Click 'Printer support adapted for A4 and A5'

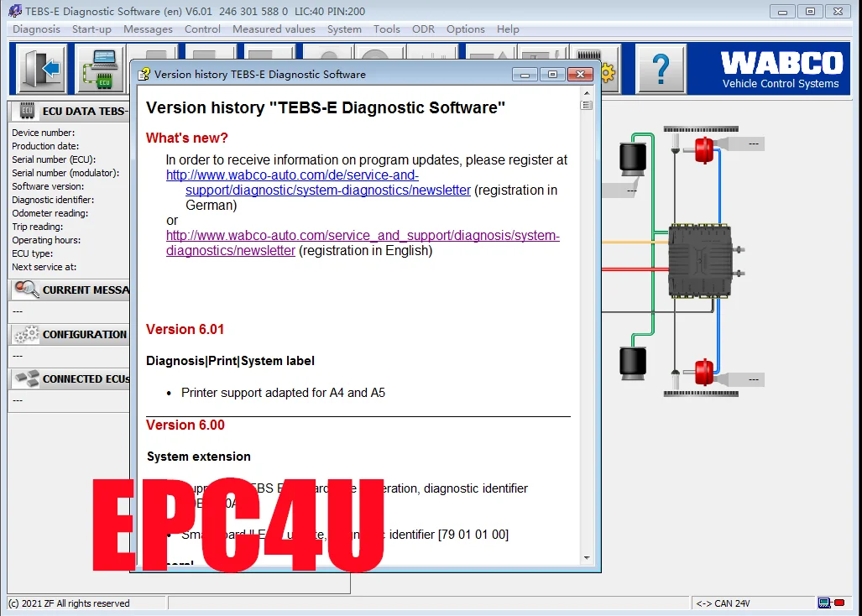coord(283,393)
